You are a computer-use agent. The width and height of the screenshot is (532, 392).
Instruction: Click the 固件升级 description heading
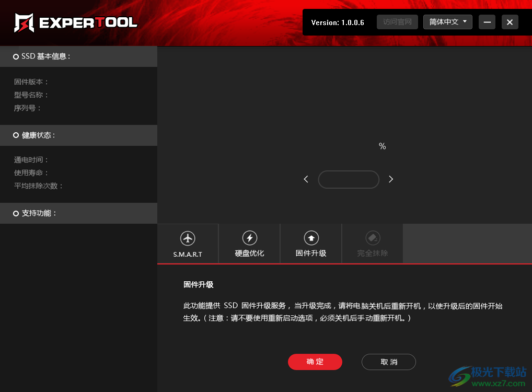(199, 285)
